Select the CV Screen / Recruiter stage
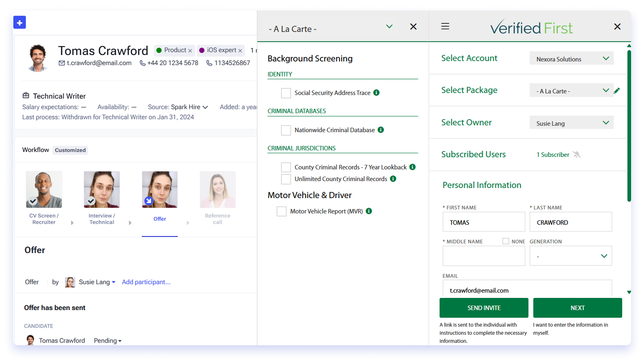This screenshot has width=644, height=363. click(x=44, y=198)
